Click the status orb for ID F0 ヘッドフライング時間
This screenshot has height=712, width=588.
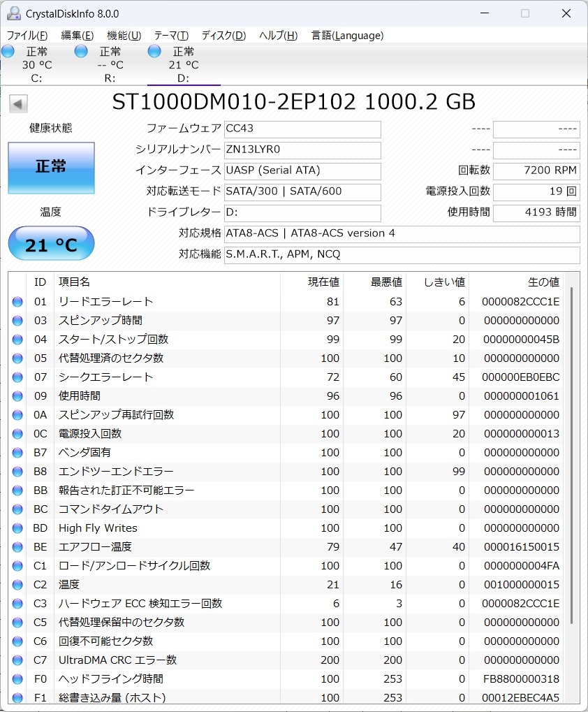click(x=17, y=679)
